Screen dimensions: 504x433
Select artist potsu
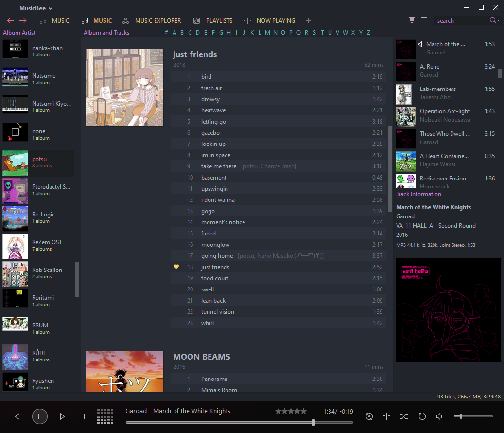click(38, 163)
